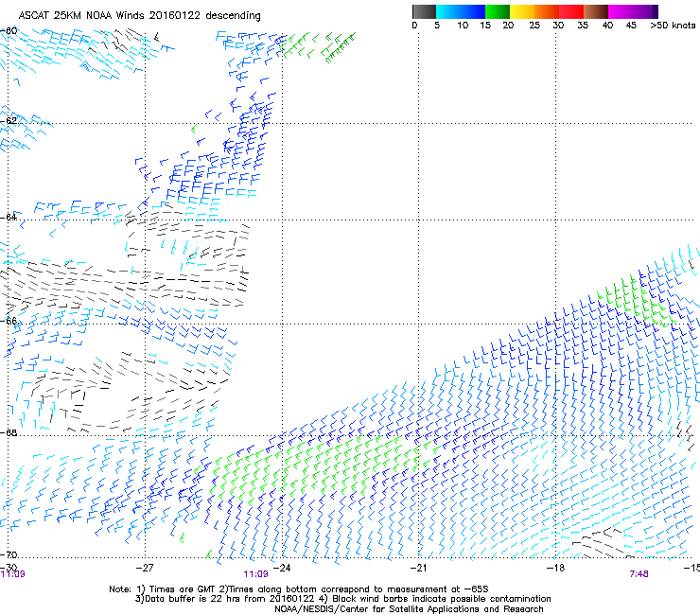Screen dimensions: 700x615
Task: Click the '>50 knots' legend label
Action: click(673, 25)
